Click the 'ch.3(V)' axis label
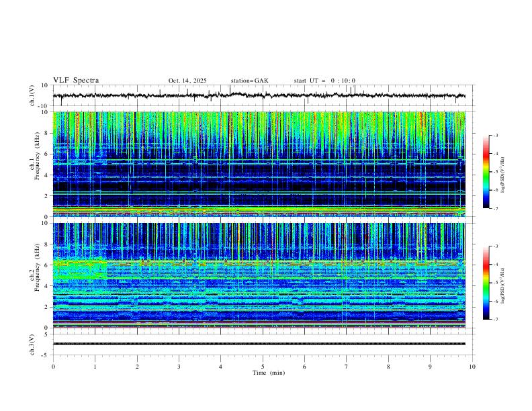Viewport: 532px width, 411px height. coord(32,345)
